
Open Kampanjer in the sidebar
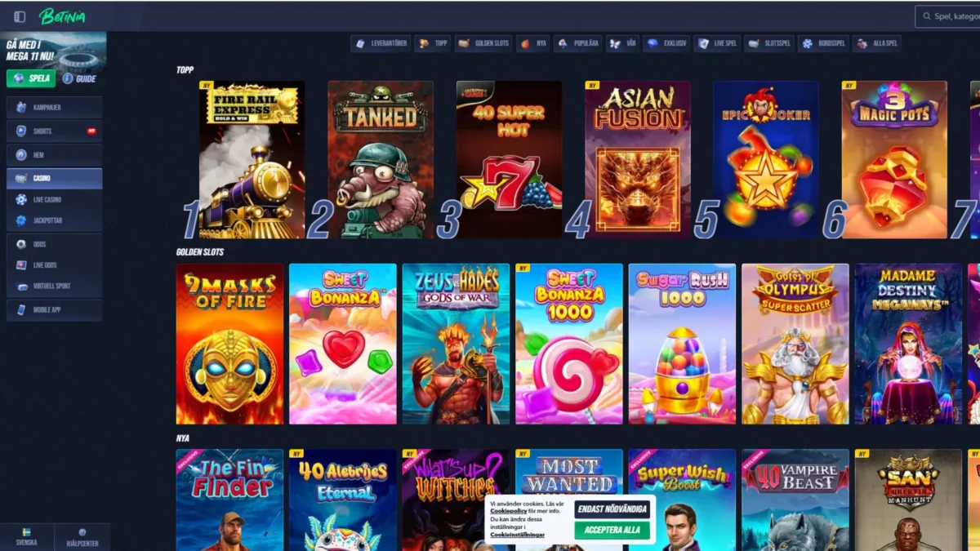[x=54, y=108]
